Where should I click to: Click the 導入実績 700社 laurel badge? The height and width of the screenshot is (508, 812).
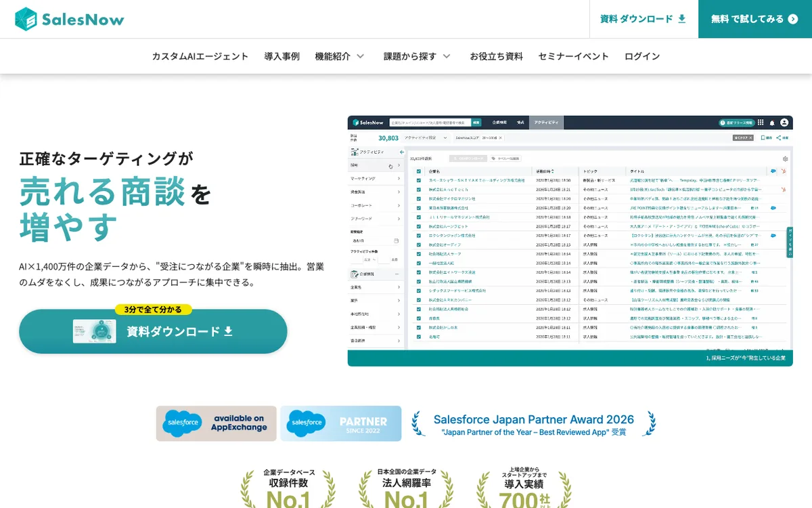(524, 488)
